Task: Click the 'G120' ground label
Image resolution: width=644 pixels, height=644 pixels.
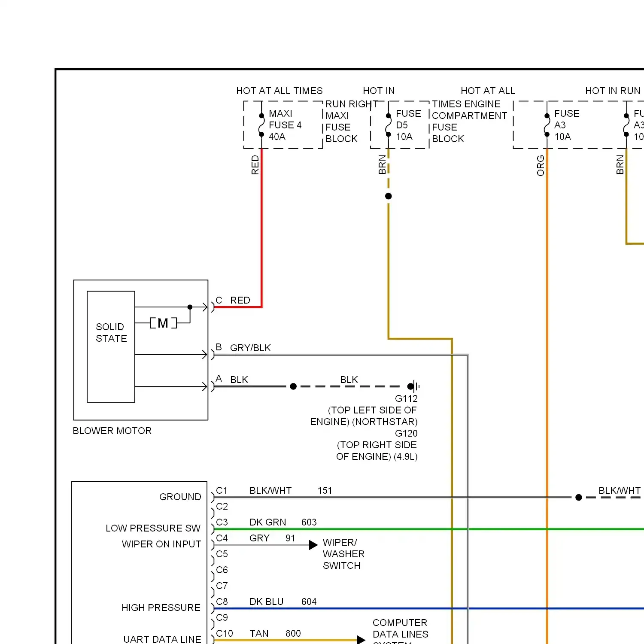Action: pos(406,433)
